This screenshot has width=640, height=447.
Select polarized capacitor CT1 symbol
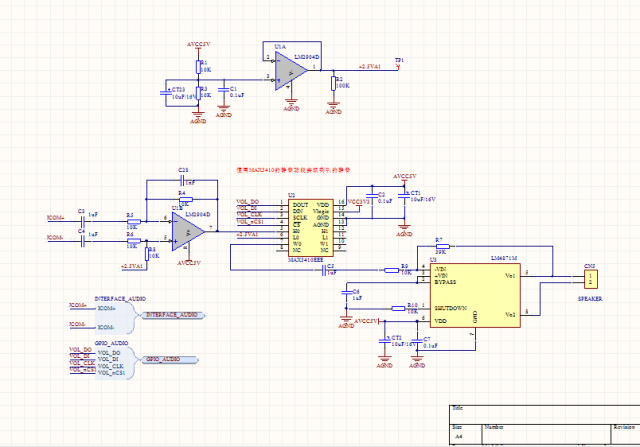pyautogui.click(x=404, y=196)
